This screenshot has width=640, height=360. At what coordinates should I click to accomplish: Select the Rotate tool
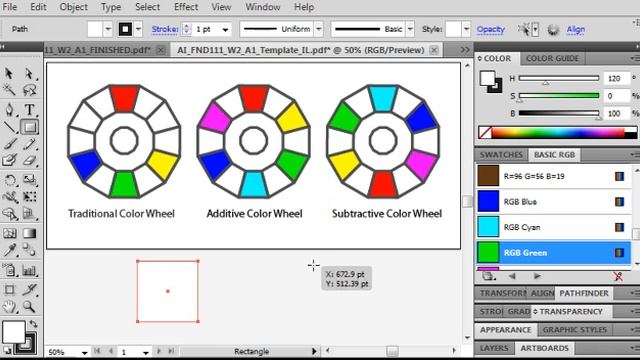tap(9, 180)
